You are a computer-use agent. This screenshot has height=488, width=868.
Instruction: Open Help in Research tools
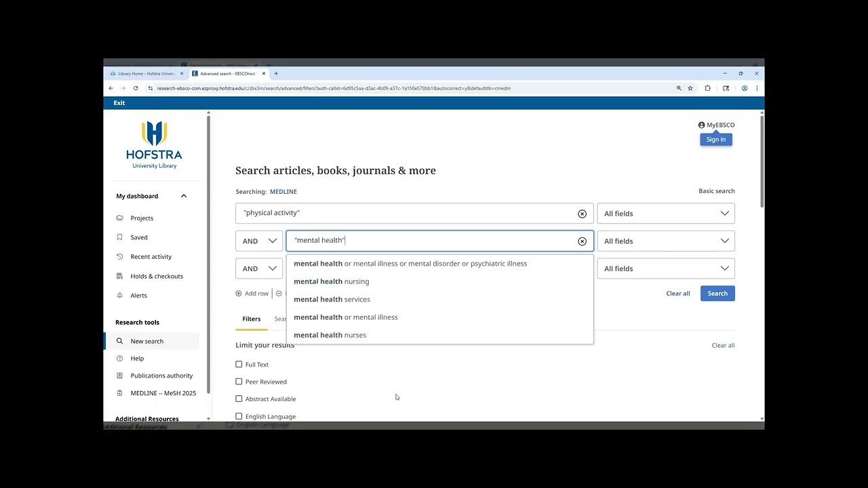(137, 359)
